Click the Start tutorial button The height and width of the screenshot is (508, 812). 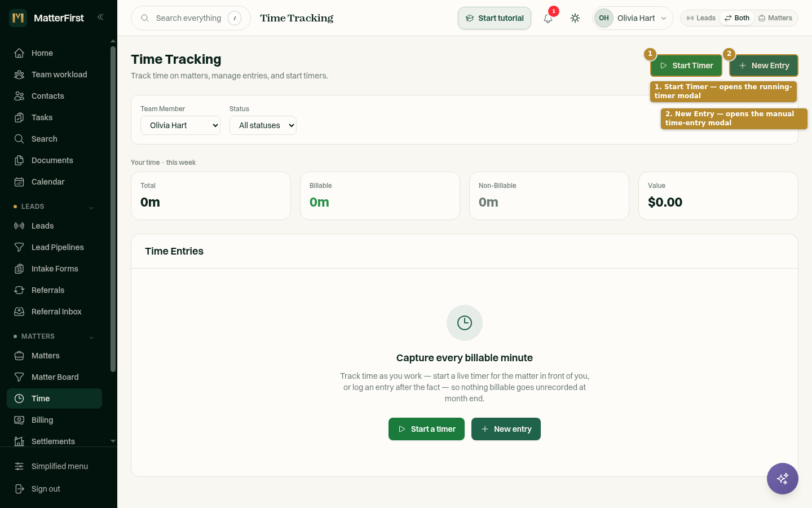point(495,18)
